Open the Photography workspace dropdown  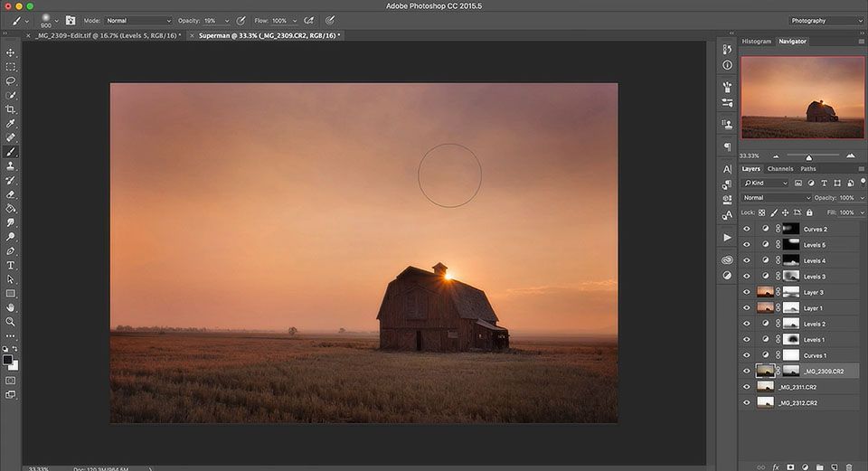coord(826,20)
